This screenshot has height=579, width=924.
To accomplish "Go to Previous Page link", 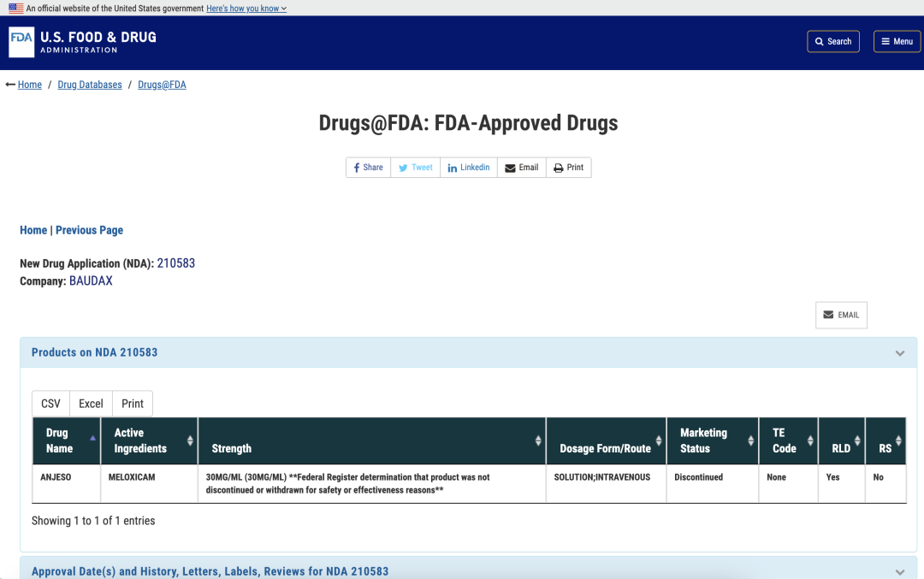I will click(x=90, y=230).
